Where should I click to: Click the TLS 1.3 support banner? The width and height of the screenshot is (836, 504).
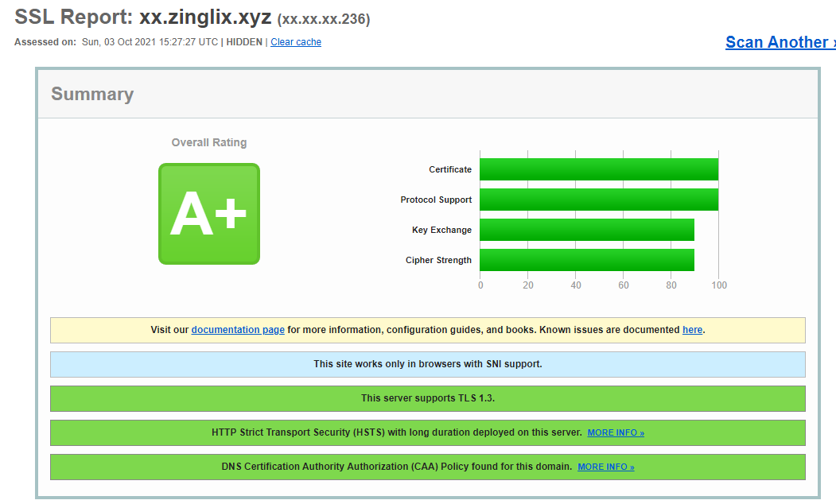point(427,398)
